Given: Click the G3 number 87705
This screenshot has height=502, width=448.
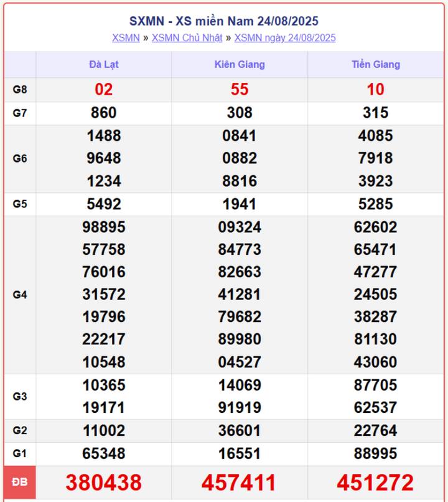Looking at the screenshot, I should point(375,386).
